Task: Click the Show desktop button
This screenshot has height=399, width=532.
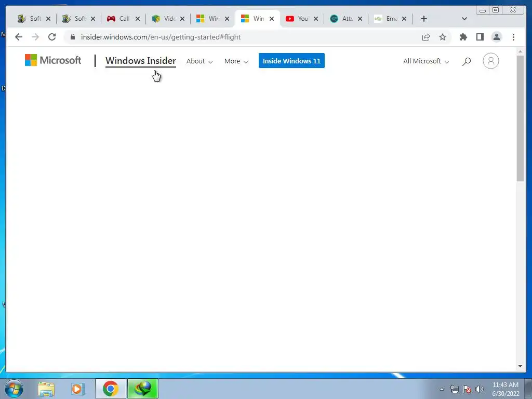Action: click(528, 389)
